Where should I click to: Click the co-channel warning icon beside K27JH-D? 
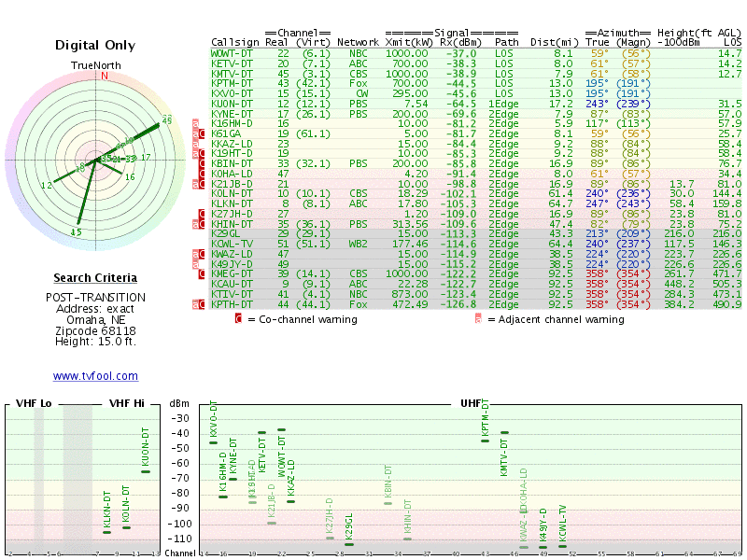(x=202, y=214)
